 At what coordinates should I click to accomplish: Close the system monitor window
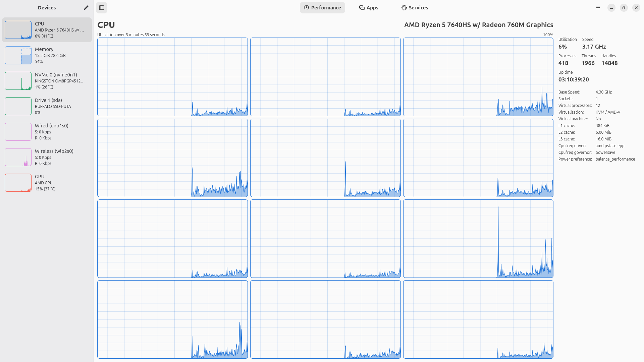[636, 8]
